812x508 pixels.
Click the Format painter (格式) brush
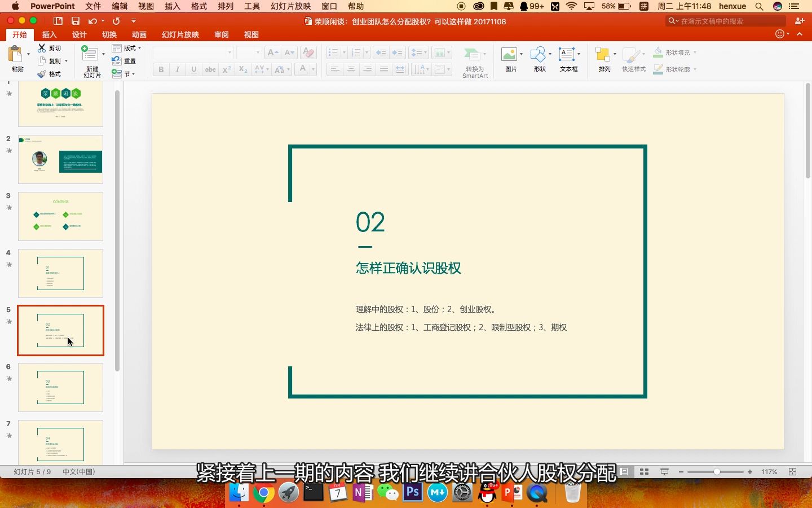[42, 74]
